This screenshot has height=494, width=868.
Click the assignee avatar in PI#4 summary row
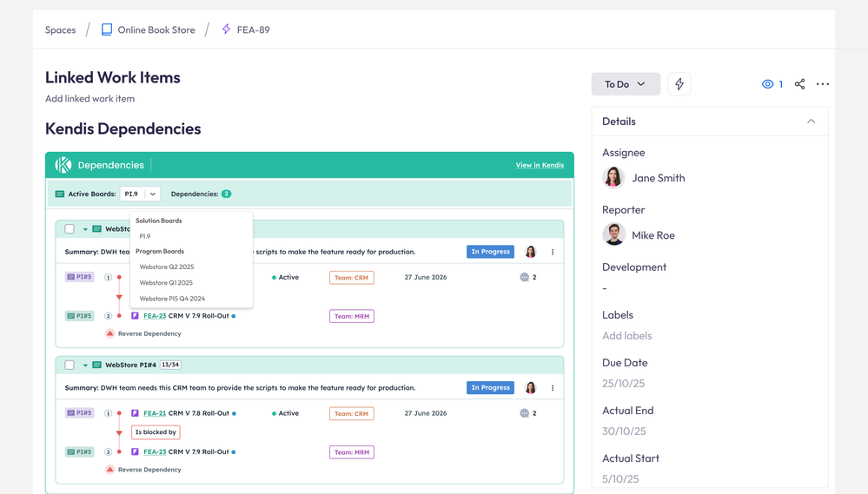[530, 388]
